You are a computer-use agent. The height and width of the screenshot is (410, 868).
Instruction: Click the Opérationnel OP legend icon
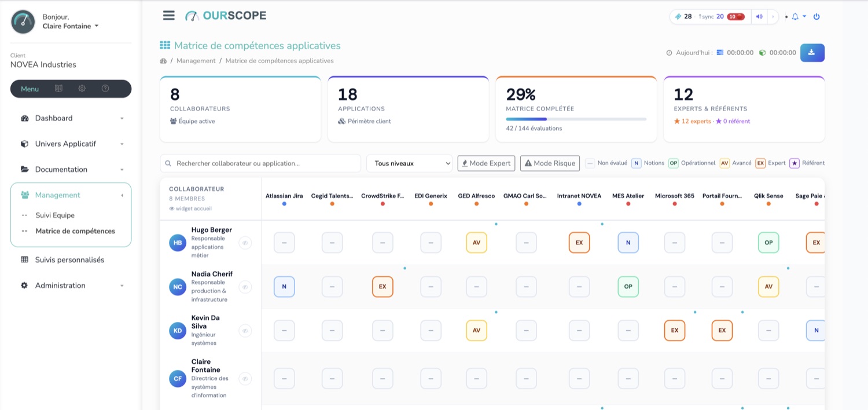pos(674,163)
